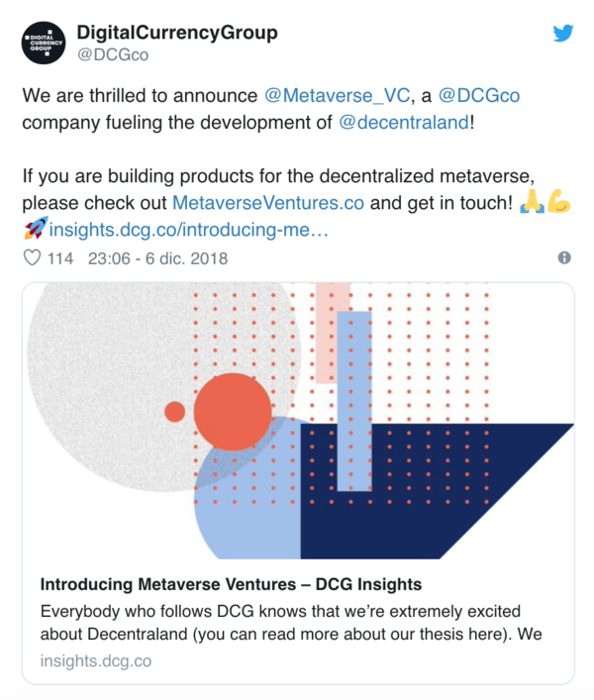594x700 pixels.
Task: Open the Digital Currency Group profile avatar
Action: coord(44,43)
